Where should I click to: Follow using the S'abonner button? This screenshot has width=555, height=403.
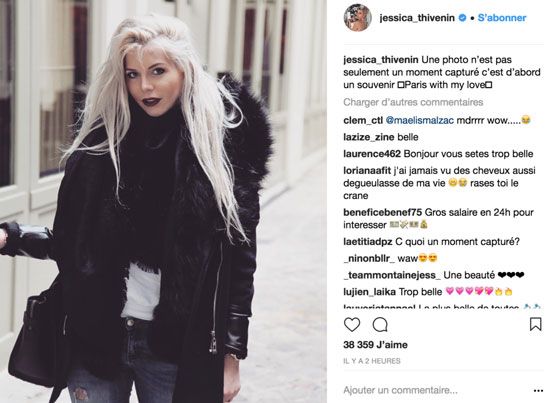502,18
